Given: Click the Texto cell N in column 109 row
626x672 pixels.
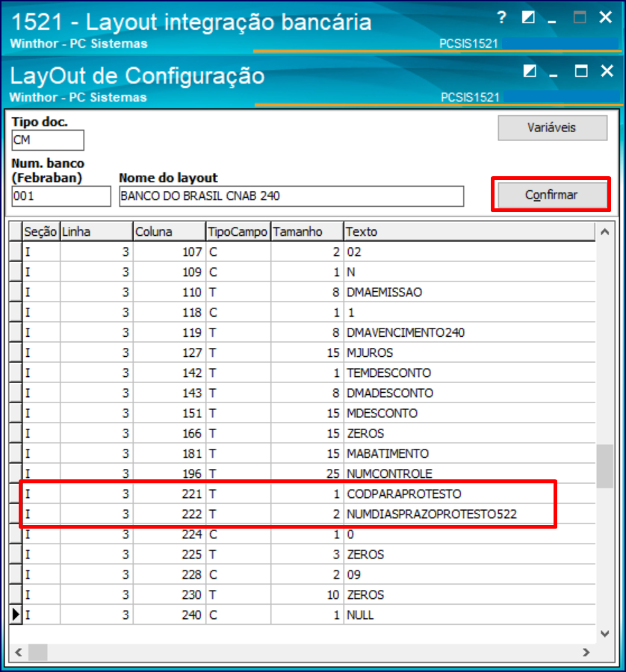Looking at the screenshot, I should click(x=469, y=272).
